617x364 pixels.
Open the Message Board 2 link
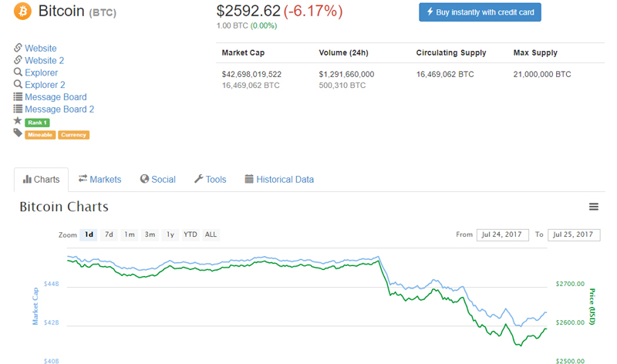pos(59,110)
